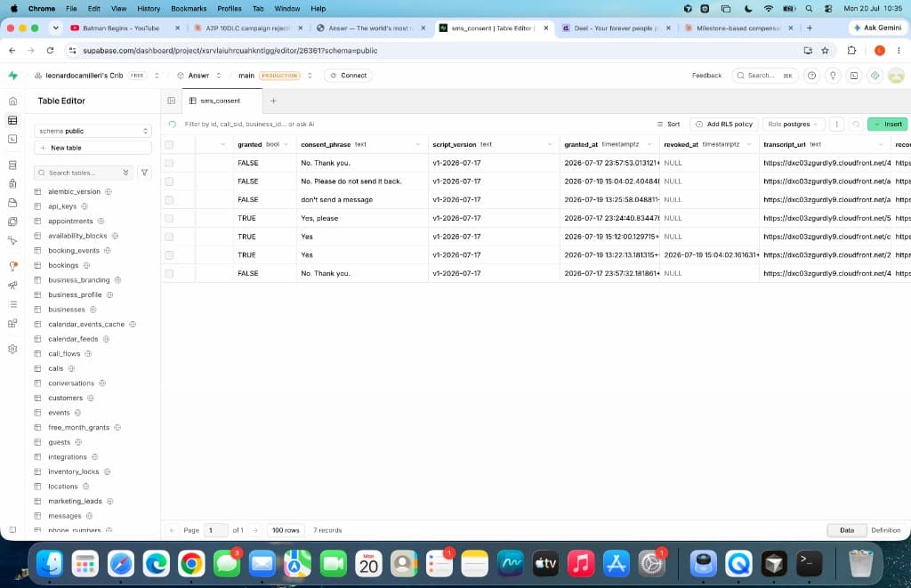Open Project Home in the sidebar
The width and height of the screenshot is (911, 588).
12,101
